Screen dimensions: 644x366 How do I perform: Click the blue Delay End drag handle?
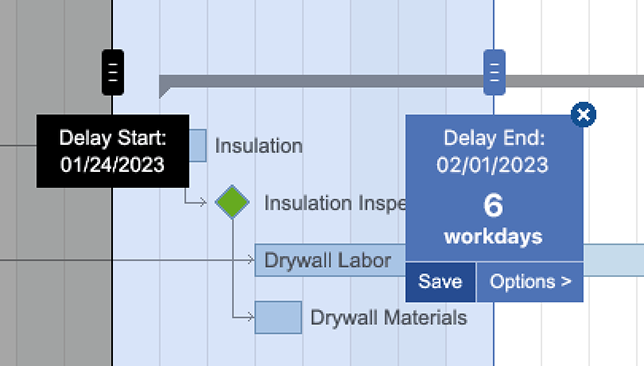click(494, 72)
